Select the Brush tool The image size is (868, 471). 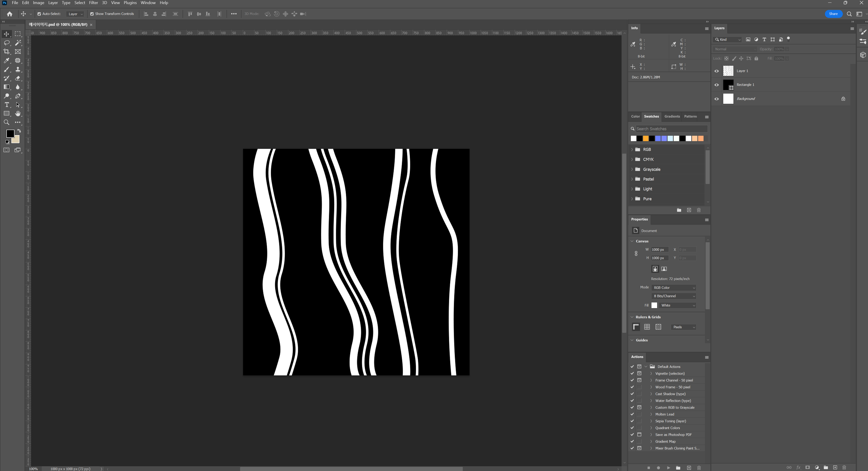(x=6, y=69)
